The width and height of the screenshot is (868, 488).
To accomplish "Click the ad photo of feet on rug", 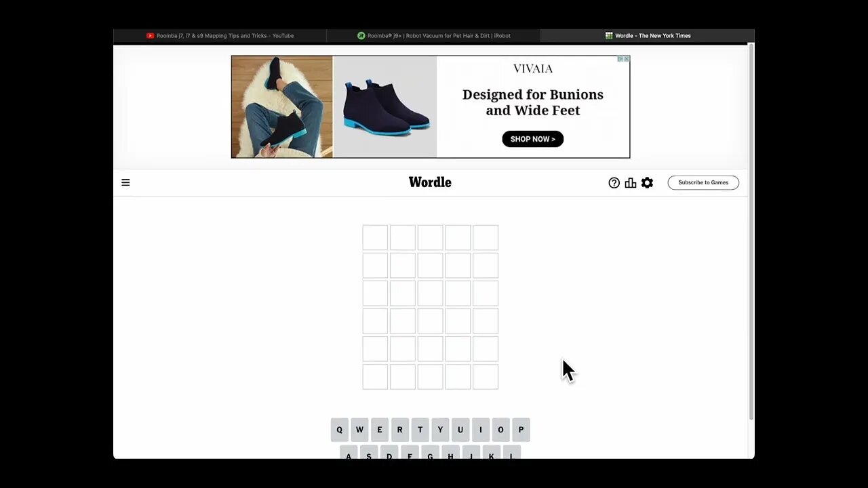I will 282,107.
